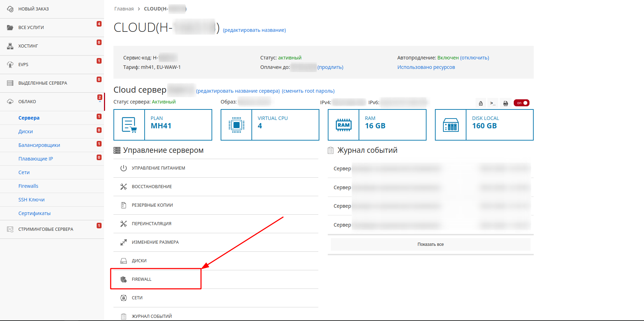
Task: Click the 160 GB disk value
Action: coord(484,126)
